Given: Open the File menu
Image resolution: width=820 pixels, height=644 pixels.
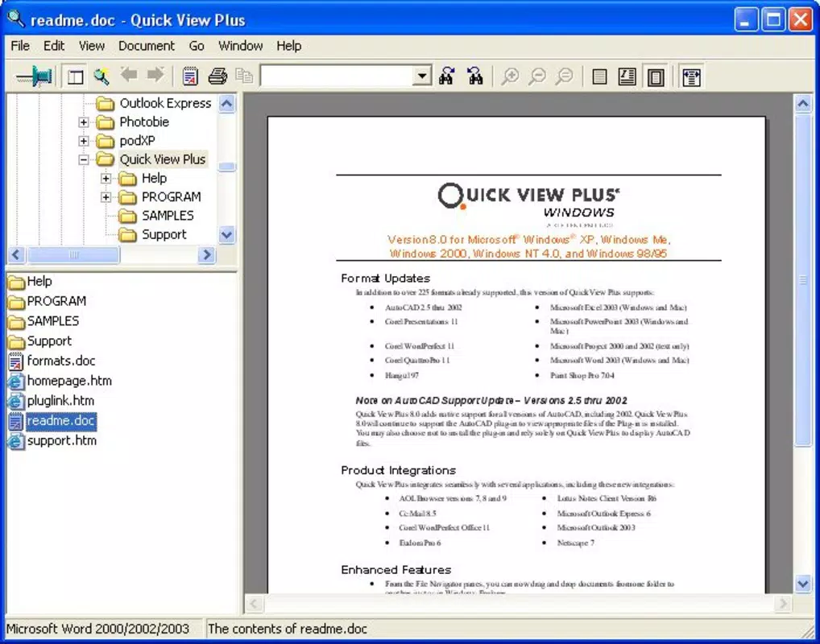Looking at the screenshot, I should pos(20,46).
